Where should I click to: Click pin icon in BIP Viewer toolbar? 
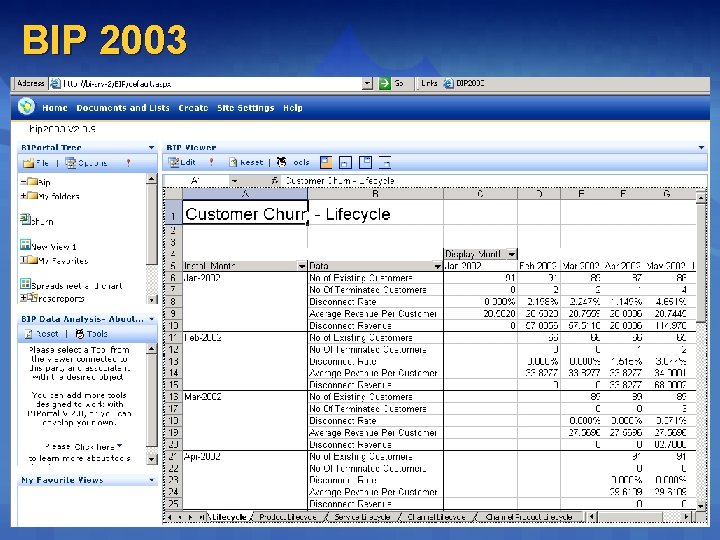pyautogui.click(x=211, y=162)
